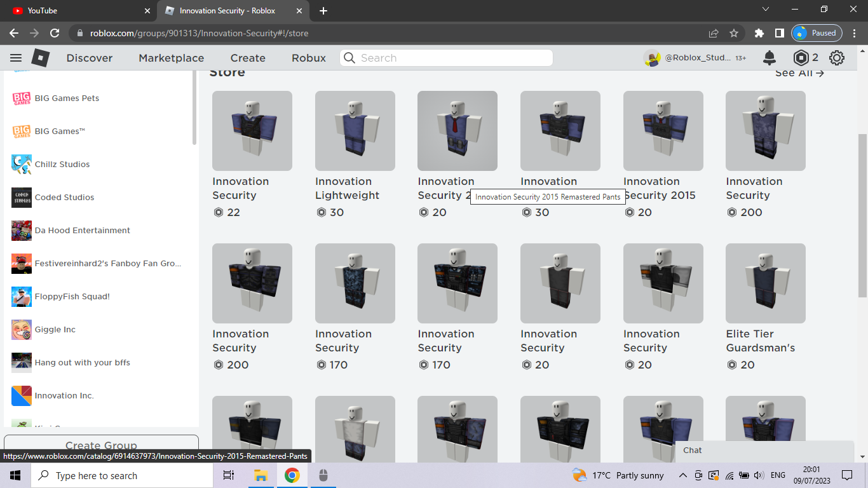868x488 pixels.
Task: Toggle the browser side panel icon
Action: [779, 33]
